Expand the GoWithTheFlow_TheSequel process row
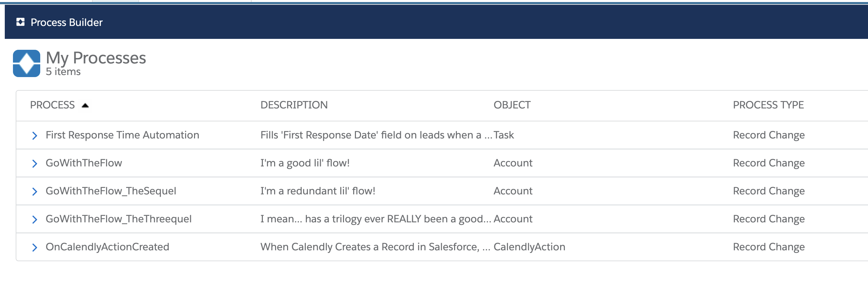868x296 pixels. coord(34,192)
